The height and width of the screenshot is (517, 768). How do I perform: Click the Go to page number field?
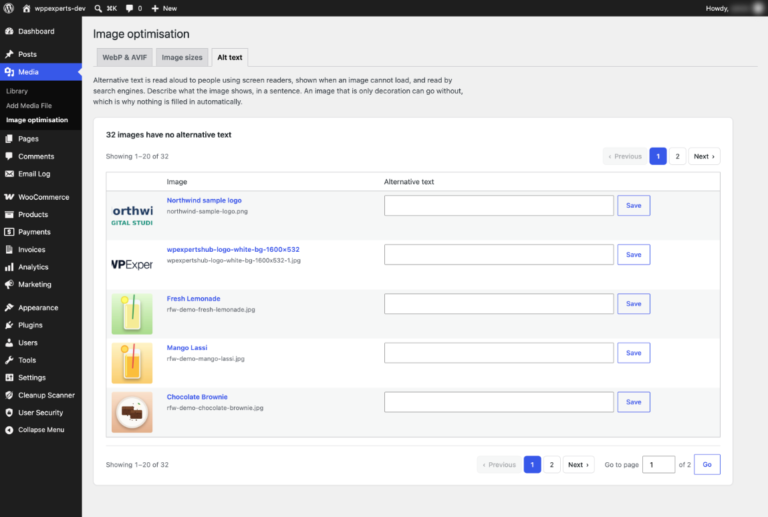[658, 465]
